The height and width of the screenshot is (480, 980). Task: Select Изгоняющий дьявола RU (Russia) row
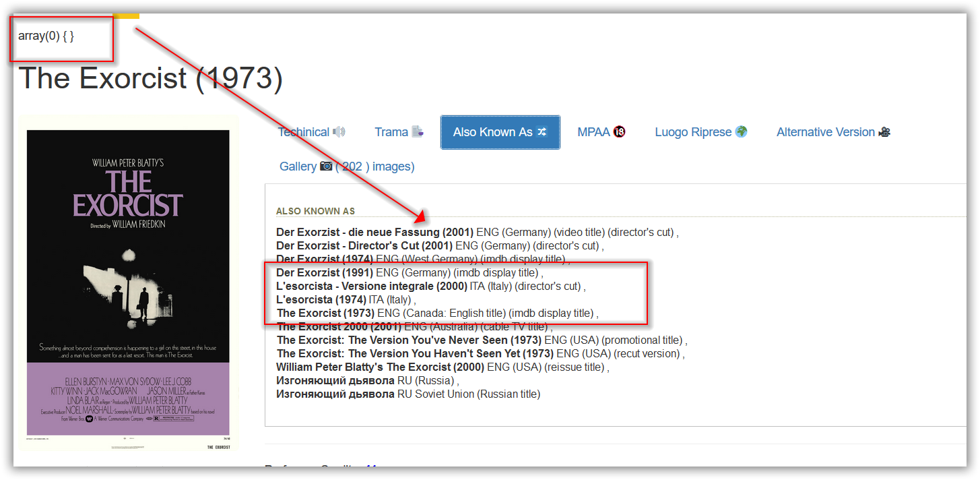[x=368, y=380]
